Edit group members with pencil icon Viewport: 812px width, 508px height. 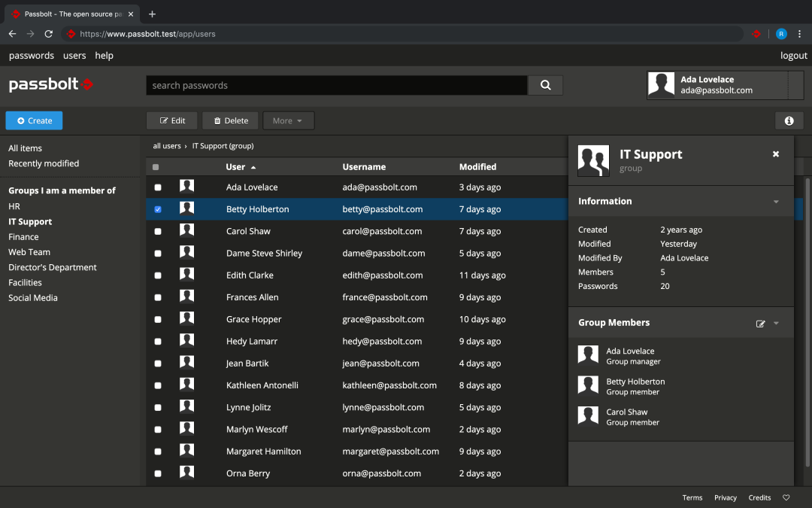point(760,324)
